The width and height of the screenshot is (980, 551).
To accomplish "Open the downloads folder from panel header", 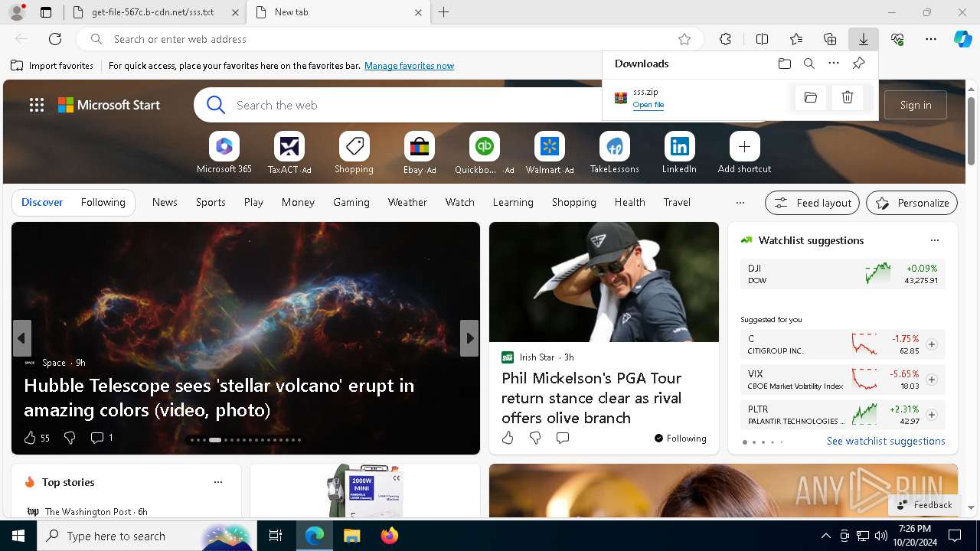I will [x=784, y=64].
